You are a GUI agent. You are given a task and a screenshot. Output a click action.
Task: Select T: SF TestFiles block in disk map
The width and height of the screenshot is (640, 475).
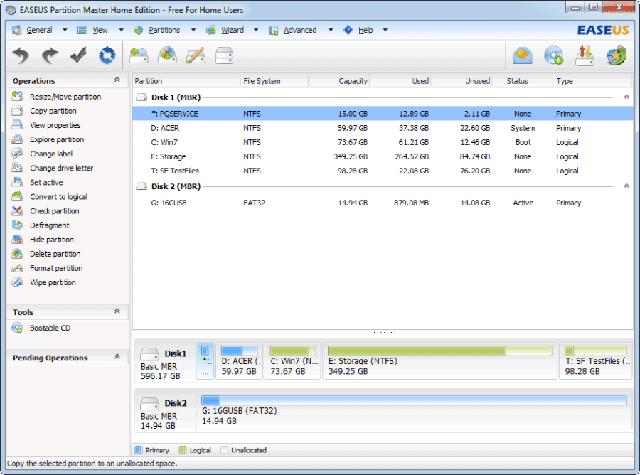click(x=596, y=361)
